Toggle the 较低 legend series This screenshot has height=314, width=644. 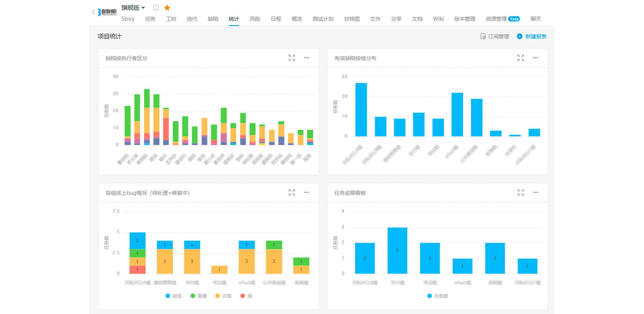coord(174,296)
